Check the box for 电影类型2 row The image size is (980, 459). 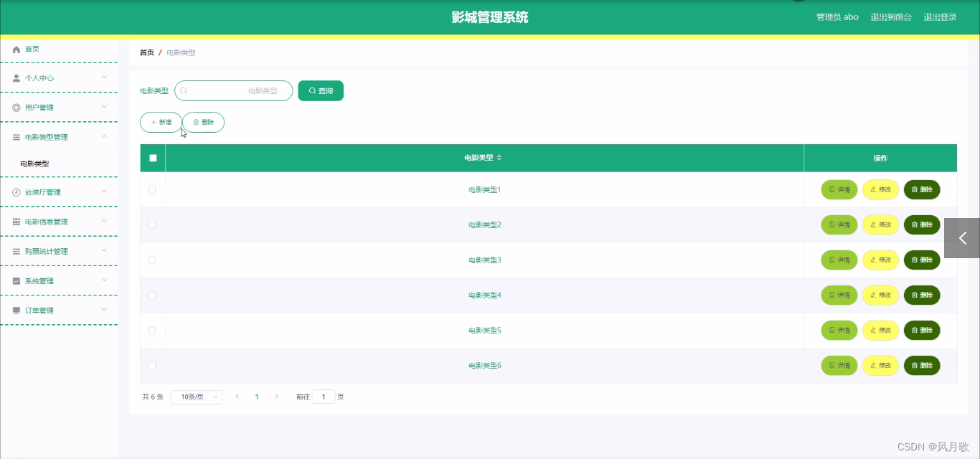[x=152, y=224]
